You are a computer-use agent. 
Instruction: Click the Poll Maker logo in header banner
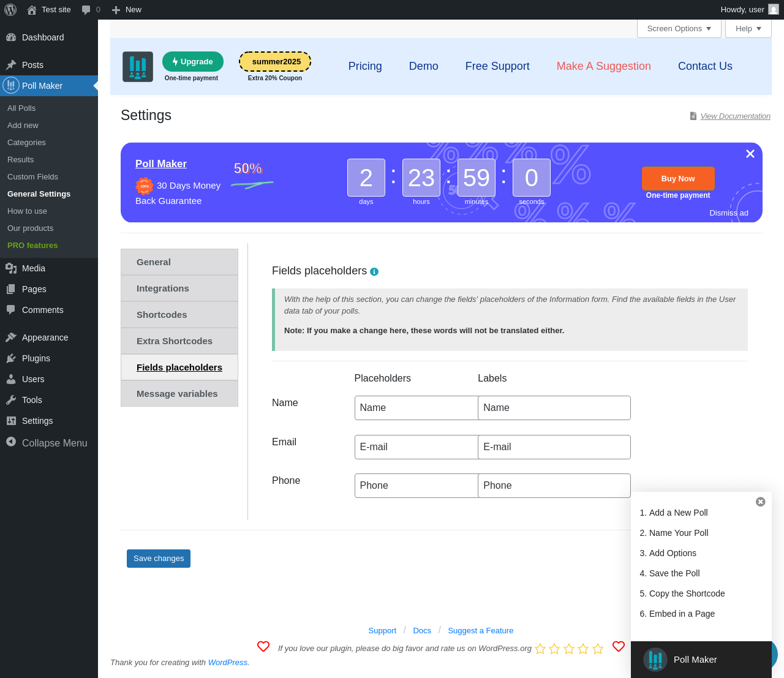point(138,67)
